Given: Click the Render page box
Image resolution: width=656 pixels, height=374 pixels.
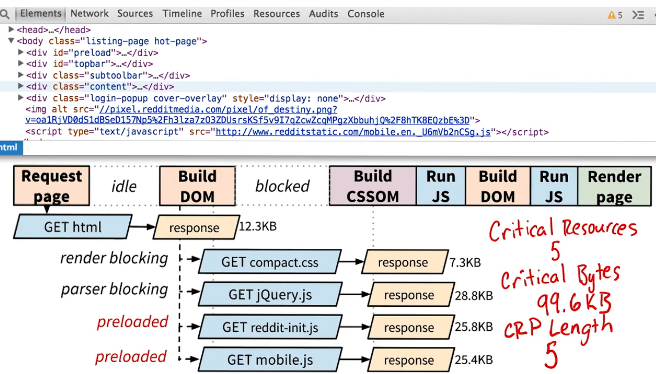Looking at the screenshot, I should click(614, 186).
